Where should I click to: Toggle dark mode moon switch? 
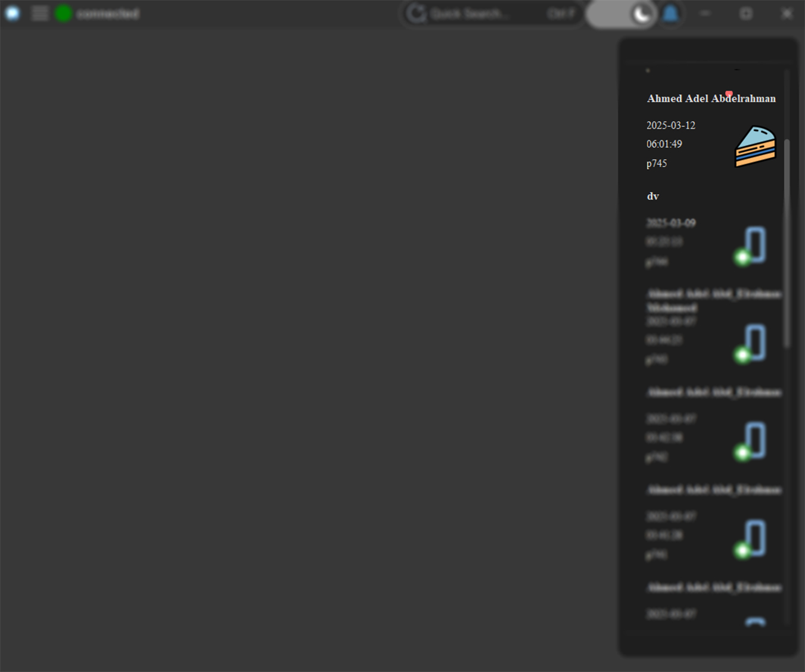tap(641, 14)
